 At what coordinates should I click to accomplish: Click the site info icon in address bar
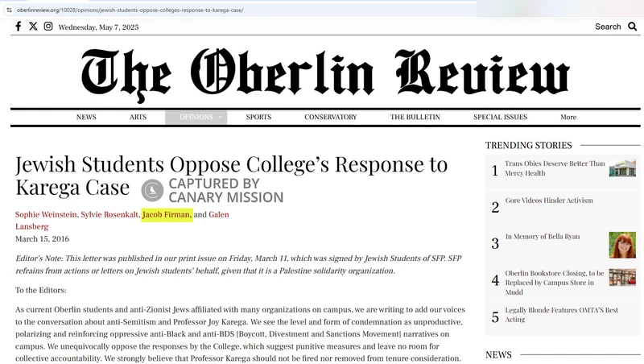tap(9, 10)
